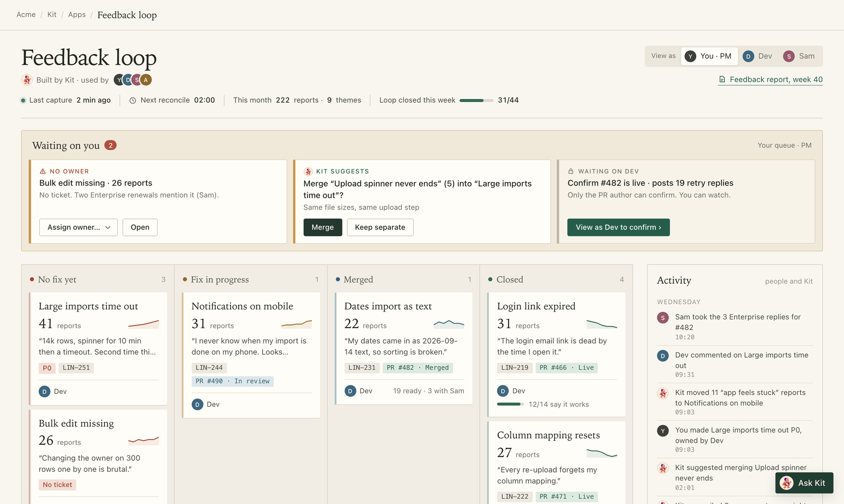The width and height of the screenshot is (844, 504).
Task: Click Sam's avatar in the Enterprise replies activity
Action: point(663,317)
